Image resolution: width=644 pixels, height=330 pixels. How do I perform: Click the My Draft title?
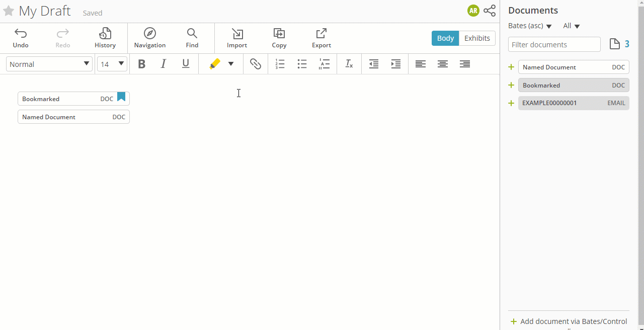45,11
